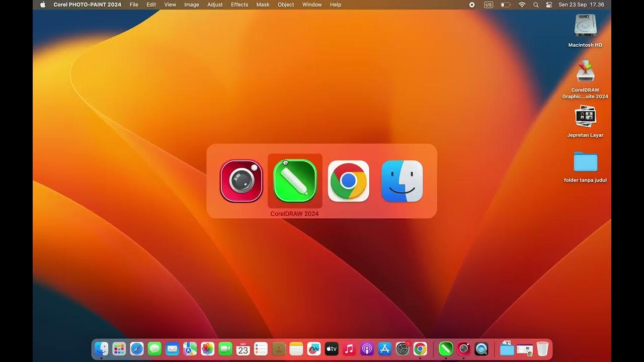Switch to CorelDRAW 2024 in the app switcher
Screen dimensions: 644x362
click(295, 181)
